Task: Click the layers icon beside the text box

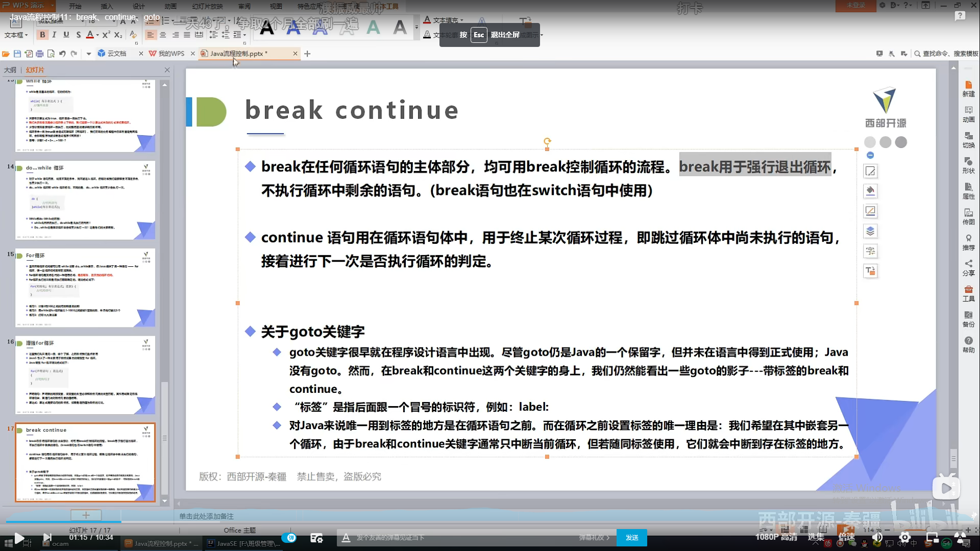Action: click(x=870, y=231)
